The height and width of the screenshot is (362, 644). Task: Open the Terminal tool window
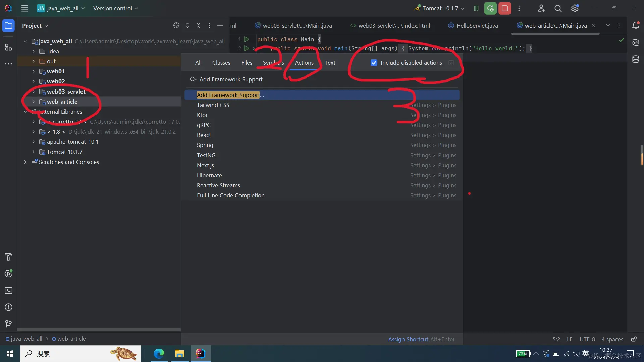click(x=8, y=291)
